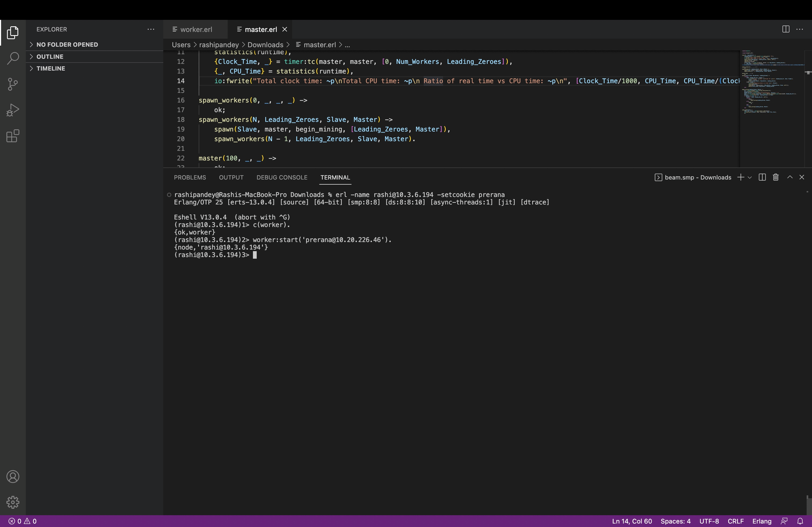Open the Extensions view
The height and width of the screenshot is (527, 812).
pos(13,136)
